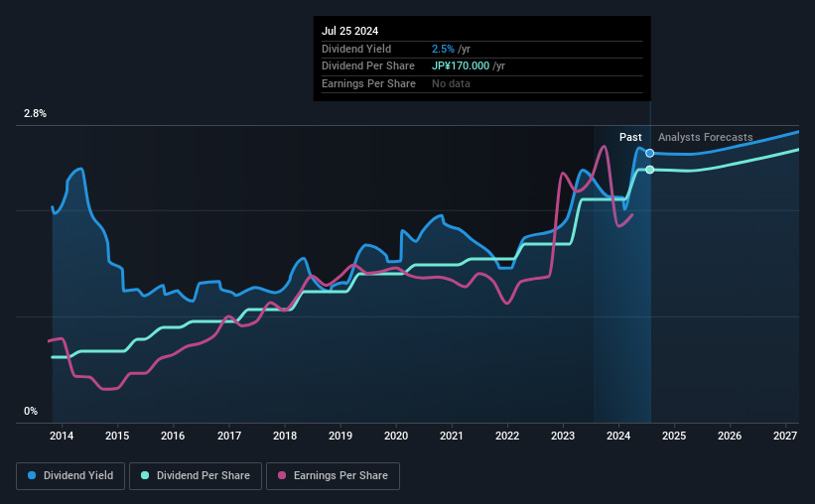Click the JP¥170.000 tooltip value

tap(461, 66)
